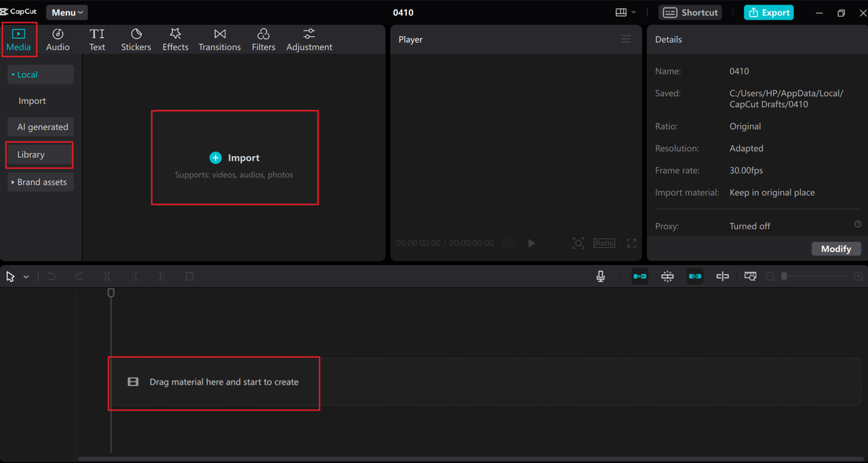Open the Stickers tab

click(136, 40)
